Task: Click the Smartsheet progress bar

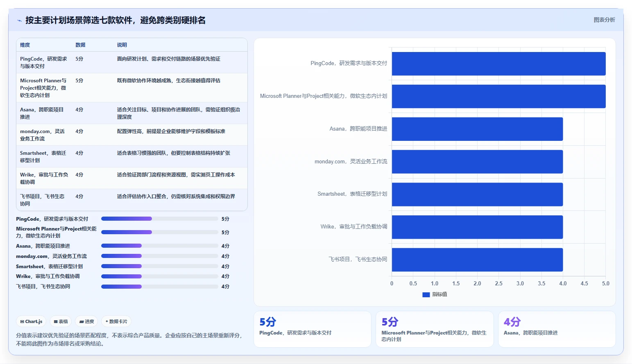Action: click(x=160, y=266)
